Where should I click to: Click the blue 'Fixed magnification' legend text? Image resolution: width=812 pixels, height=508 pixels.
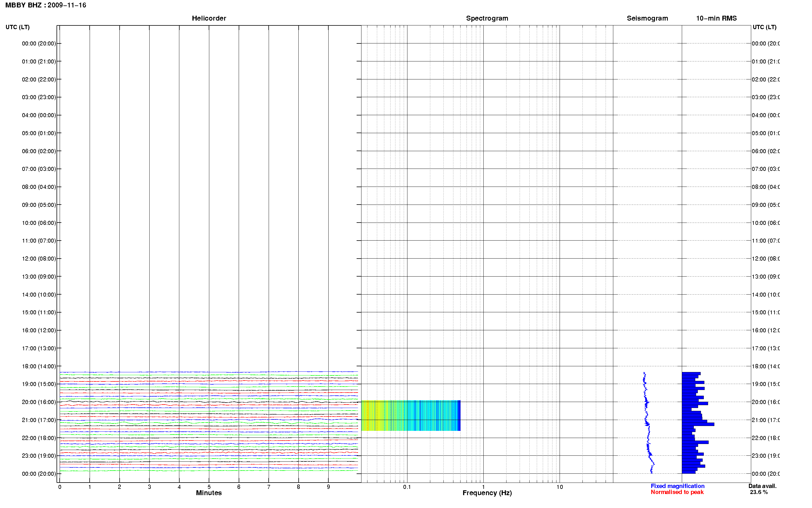click(x=678, y=486)
